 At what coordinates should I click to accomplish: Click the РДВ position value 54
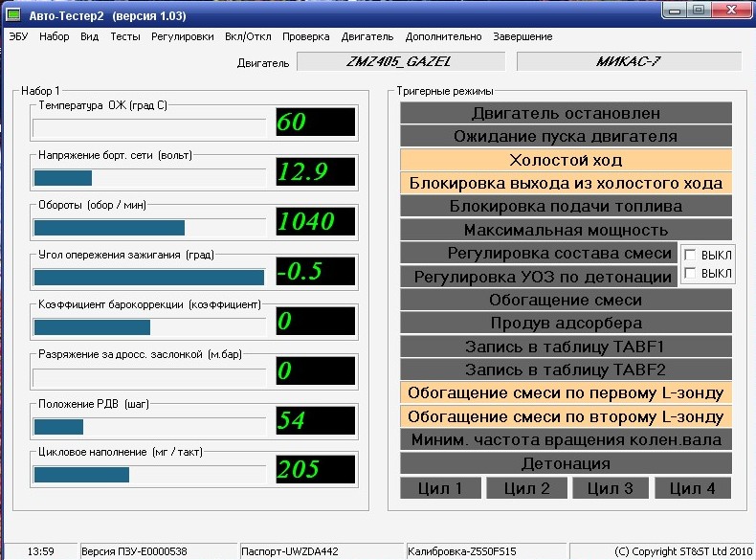click(316, 420)
